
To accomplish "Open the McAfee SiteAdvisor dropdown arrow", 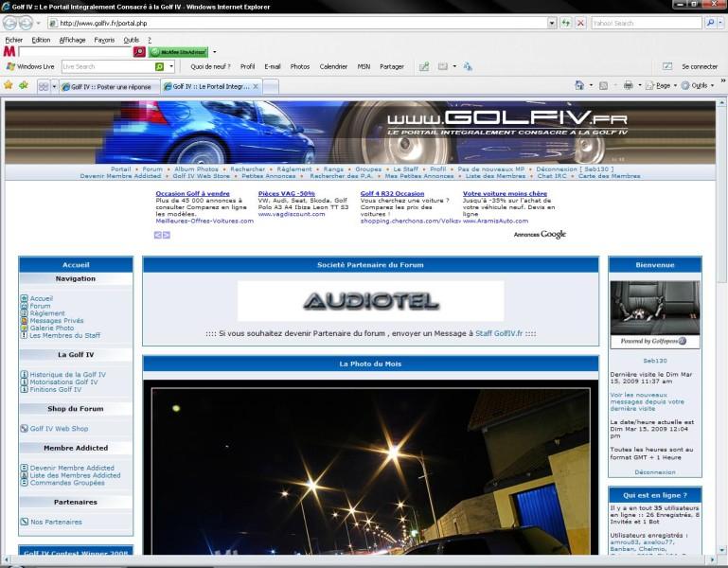I will (x=214, y=52).
